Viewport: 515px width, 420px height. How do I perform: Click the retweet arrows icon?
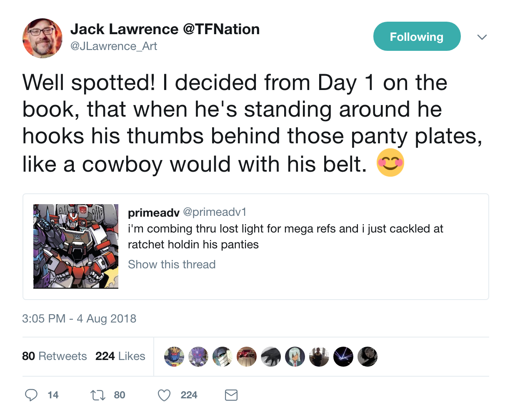click(98, 395)
